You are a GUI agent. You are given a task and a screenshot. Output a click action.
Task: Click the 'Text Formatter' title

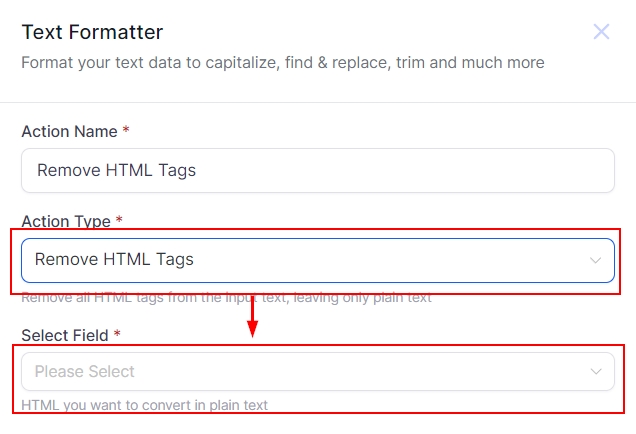click(x=92, y=33)
